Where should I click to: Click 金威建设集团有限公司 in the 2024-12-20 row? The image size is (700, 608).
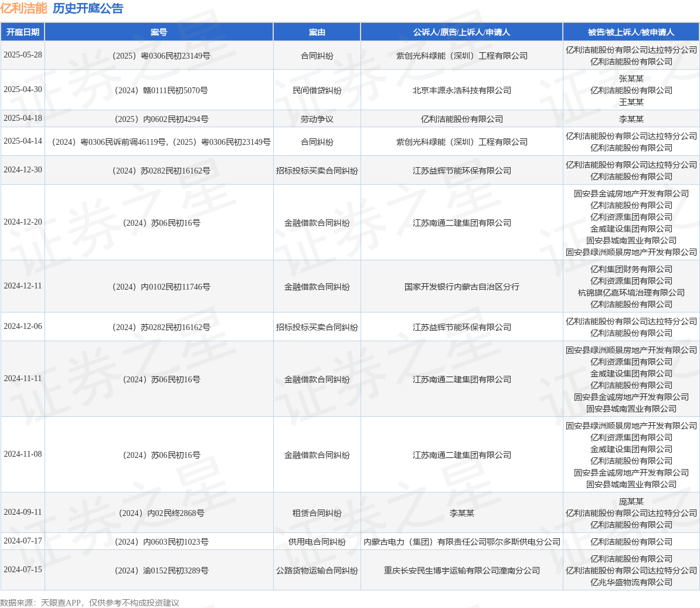[631, 229]
